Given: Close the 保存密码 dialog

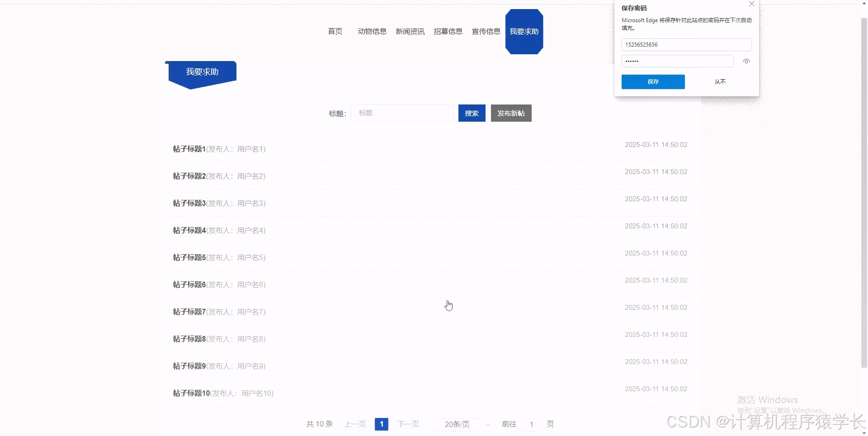Looking at the screenshot, I should click(752, 4).
